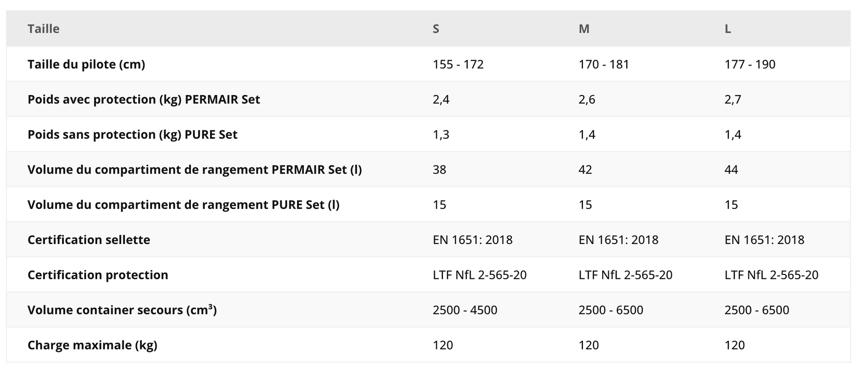Click pilot height 155 - 172 cell
Viewport: 868px width, 381px height.
point(458,64)
